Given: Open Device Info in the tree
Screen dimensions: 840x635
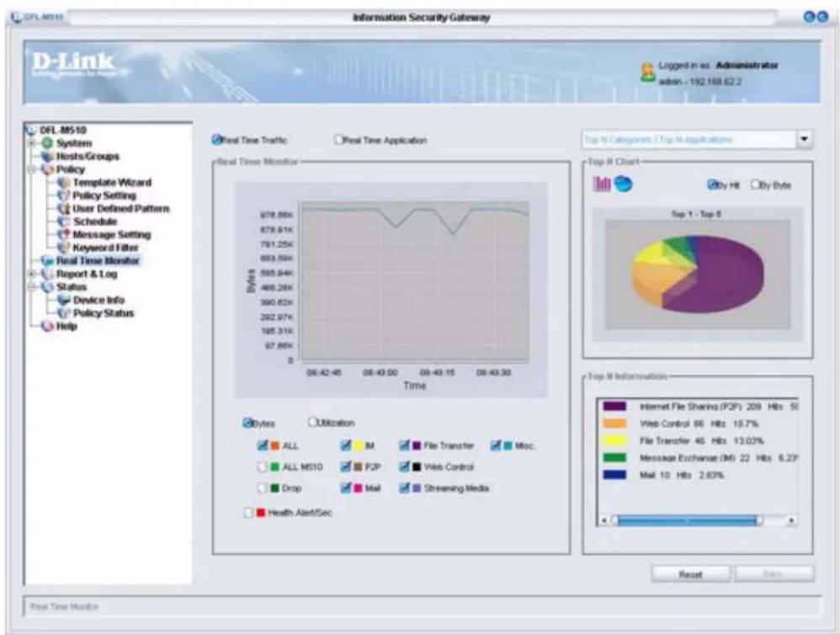Looking at the screenshot, I should pos(98,300).
